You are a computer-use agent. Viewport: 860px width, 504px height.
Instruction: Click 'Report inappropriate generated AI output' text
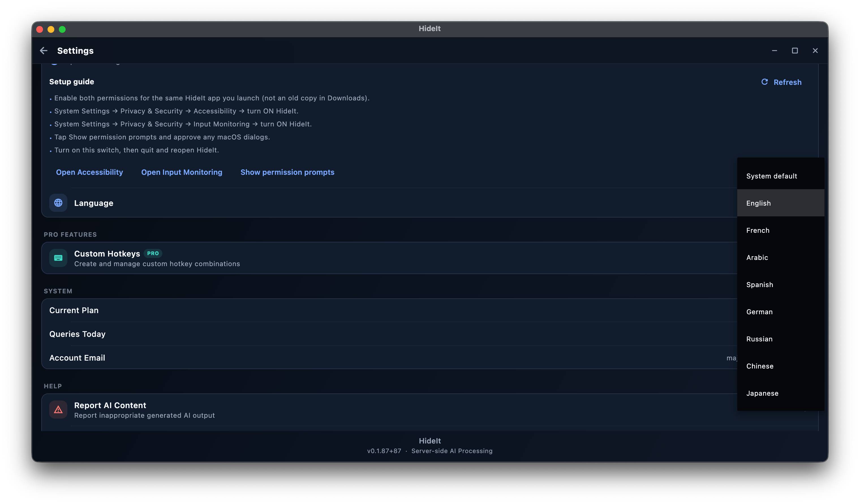(x=144, y=415)
